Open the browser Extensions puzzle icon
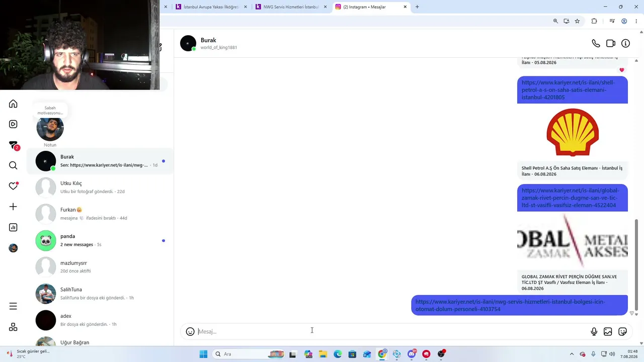Viewport: 644px width, 362px height. click(594, 21)
